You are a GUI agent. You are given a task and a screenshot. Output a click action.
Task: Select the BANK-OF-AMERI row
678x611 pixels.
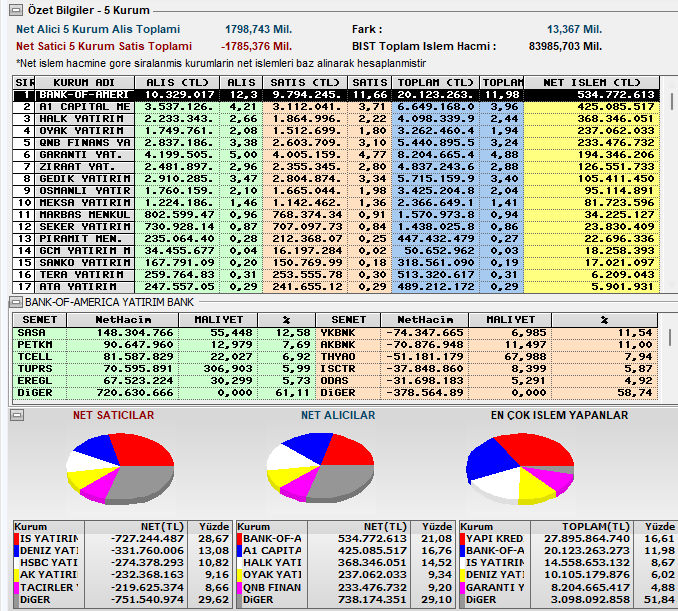pyautogui.click(x=336, y=95)
